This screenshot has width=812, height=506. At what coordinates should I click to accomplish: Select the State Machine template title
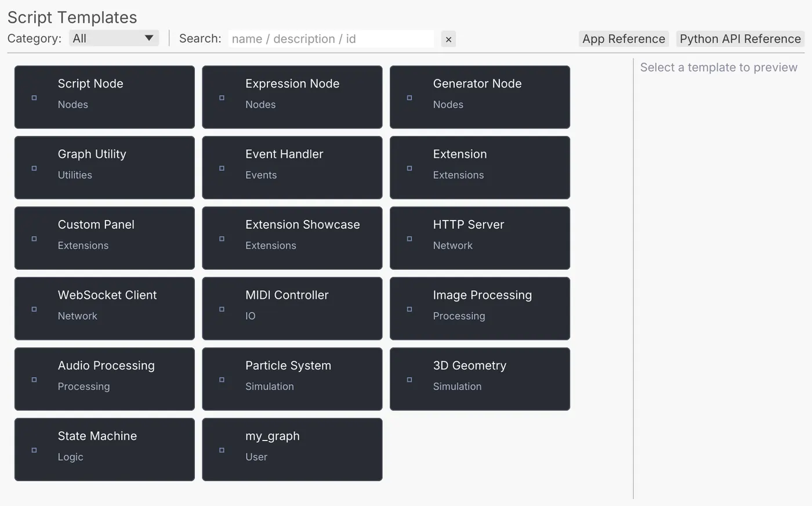pos(97,436)
